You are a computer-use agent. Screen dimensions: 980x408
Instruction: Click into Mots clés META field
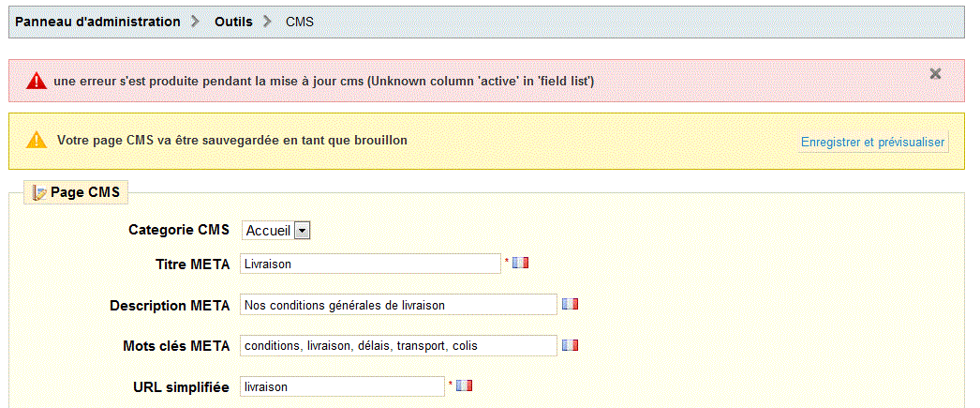[398, 345]
